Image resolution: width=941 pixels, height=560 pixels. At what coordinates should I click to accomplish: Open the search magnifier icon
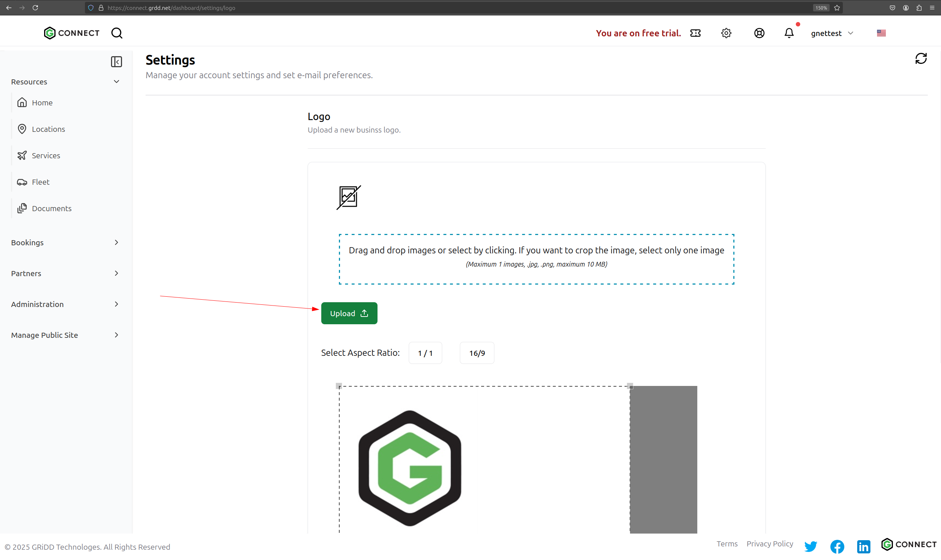tap(117, 33)
